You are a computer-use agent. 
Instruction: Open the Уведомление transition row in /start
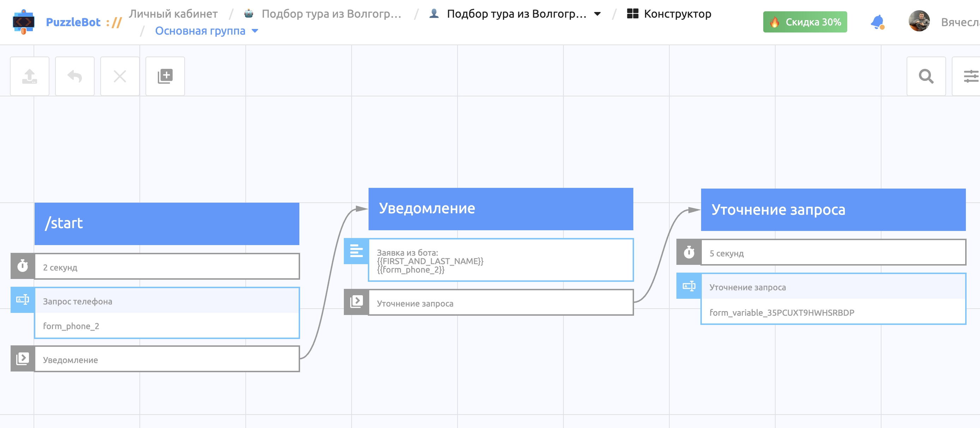click(x=167, y=359)
